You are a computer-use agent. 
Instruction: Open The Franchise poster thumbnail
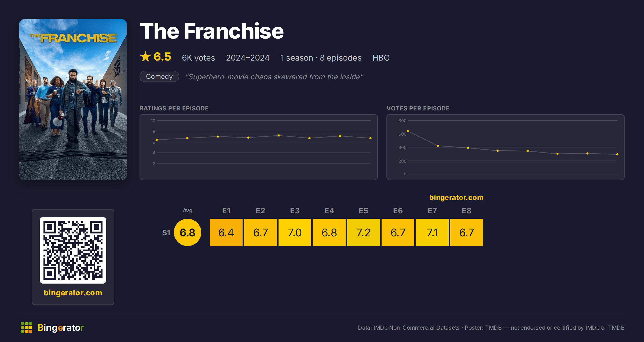click(x=73, y=99)
